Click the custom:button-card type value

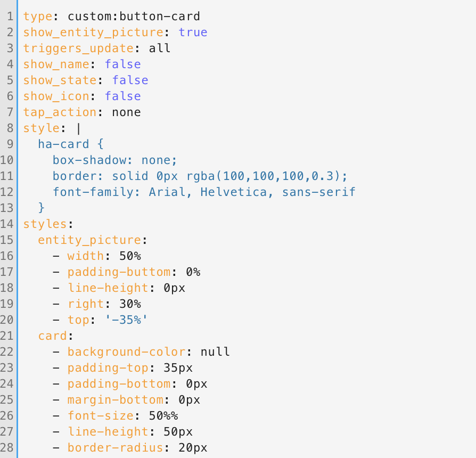pos(133,16)
